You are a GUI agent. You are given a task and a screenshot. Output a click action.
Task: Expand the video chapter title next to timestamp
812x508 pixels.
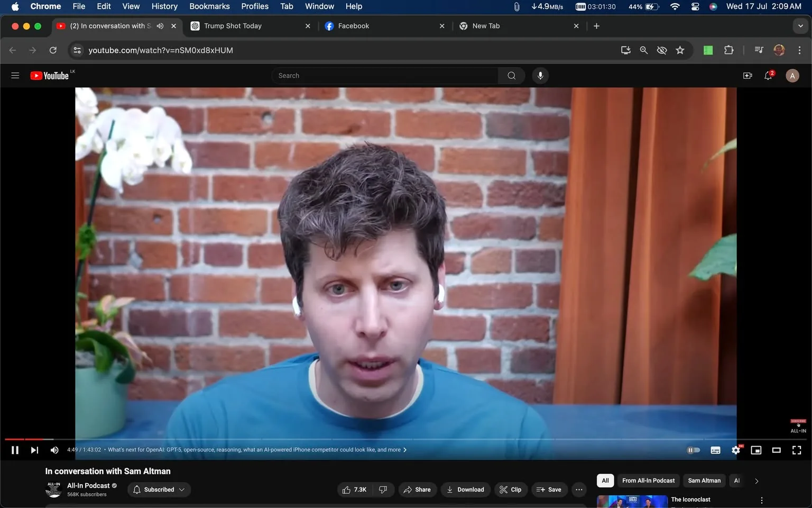click(x=404, y=449)
